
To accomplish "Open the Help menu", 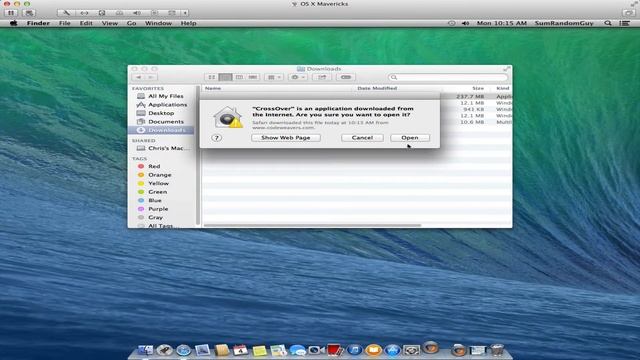I will (189, 23).
